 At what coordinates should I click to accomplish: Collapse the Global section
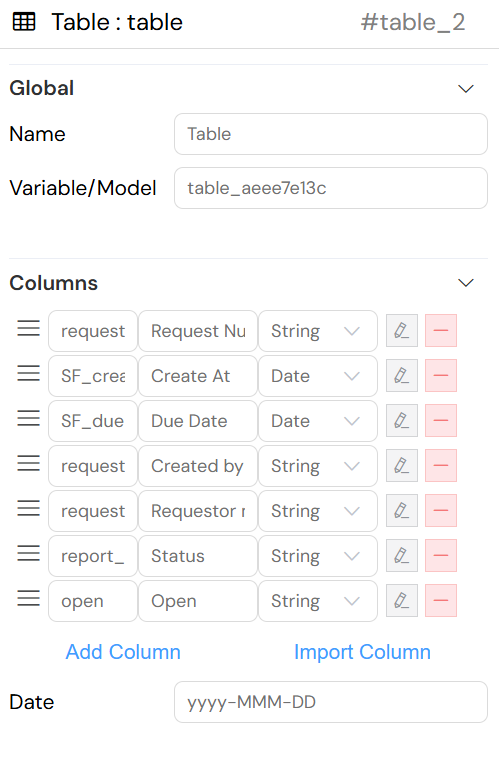click(466, 89)
